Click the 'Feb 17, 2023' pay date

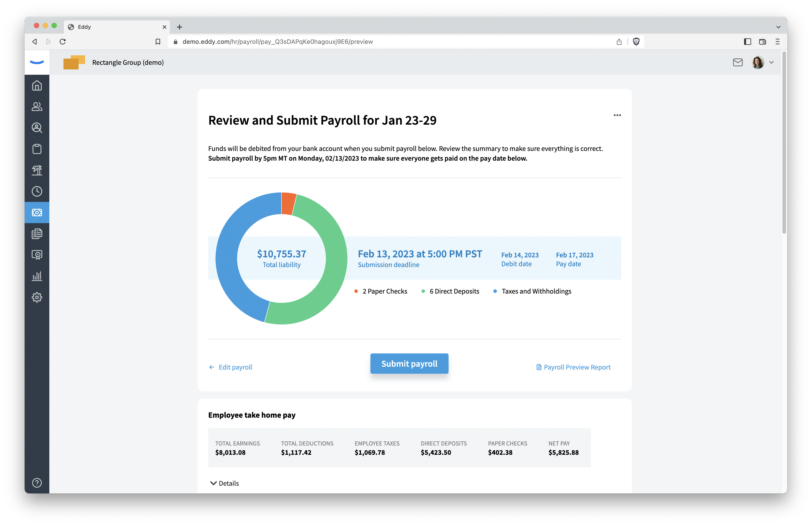coord(575,255)
